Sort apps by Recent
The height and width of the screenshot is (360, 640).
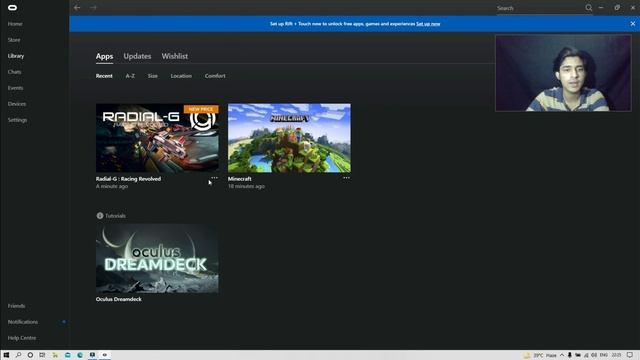point(104,76)
